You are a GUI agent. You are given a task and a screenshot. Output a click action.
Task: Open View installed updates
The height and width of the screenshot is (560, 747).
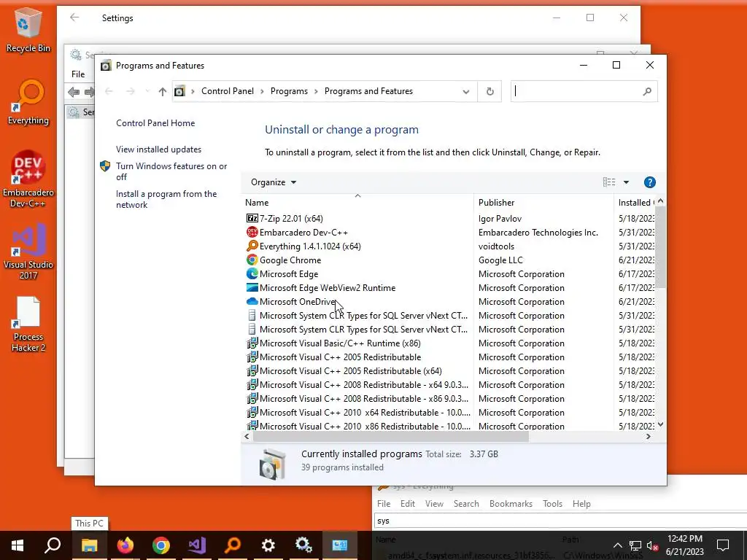point(158,149)
